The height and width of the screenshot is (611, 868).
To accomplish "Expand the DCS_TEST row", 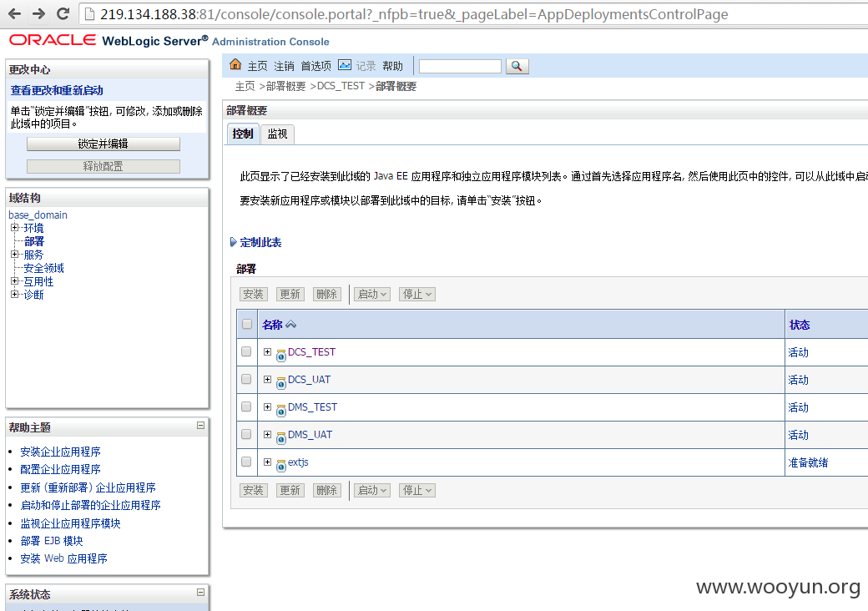I will point(267,352).
